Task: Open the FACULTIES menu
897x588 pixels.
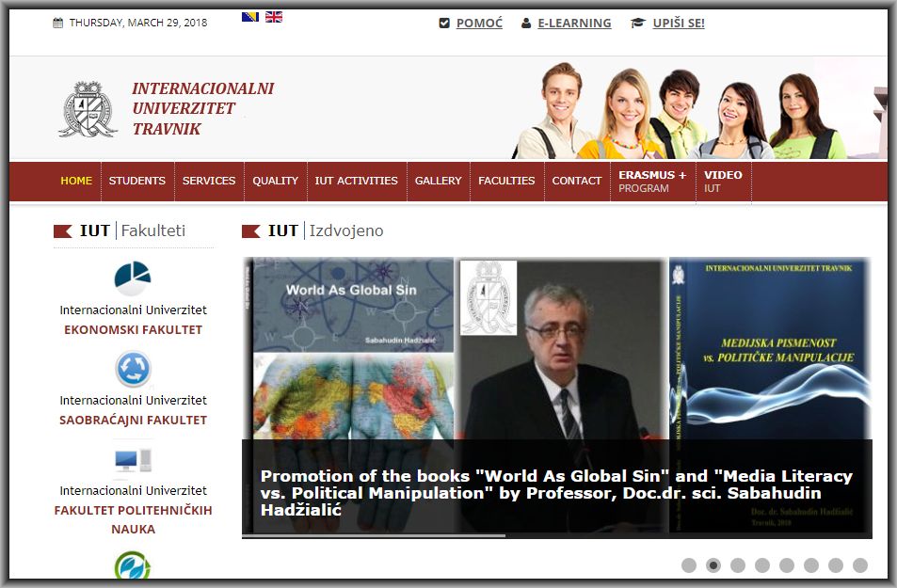Action: coord(506,181)
